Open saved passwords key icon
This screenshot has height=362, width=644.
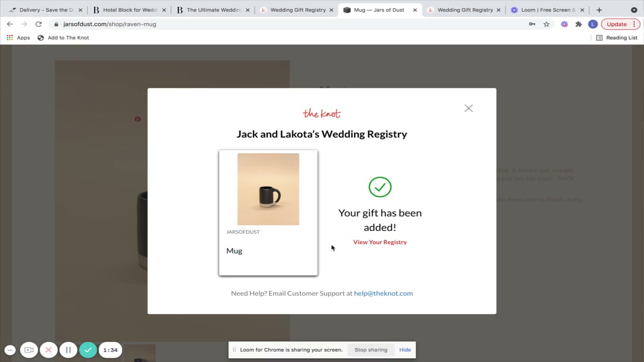pos(532,24)
